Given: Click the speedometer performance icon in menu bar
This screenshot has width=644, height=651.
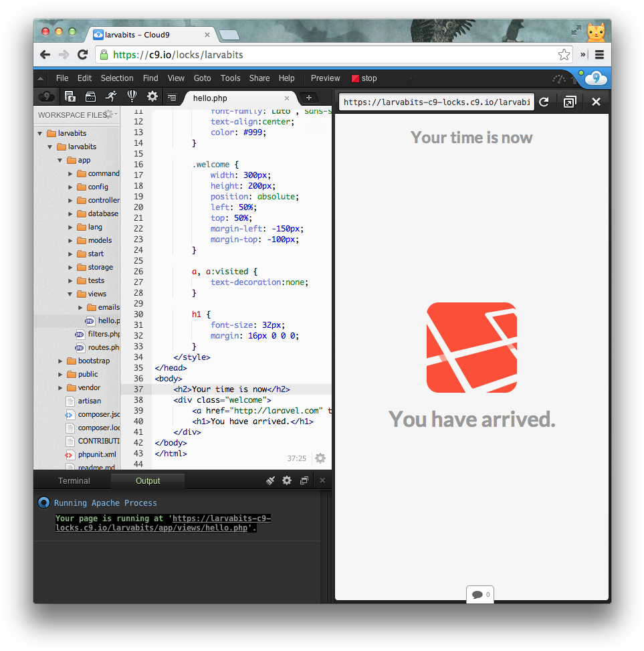Looking at the screenshot, I should point(559,78).
